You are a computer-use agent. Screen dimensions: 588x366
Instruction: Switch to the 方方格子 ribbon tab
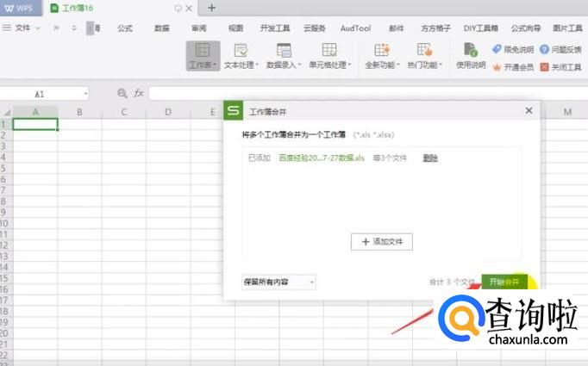[435, 28]
